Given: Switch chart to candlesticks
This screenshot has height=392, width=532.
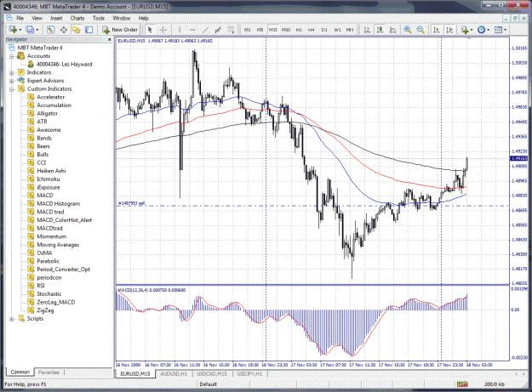Looking at the screenshot, I should [380, 30].
